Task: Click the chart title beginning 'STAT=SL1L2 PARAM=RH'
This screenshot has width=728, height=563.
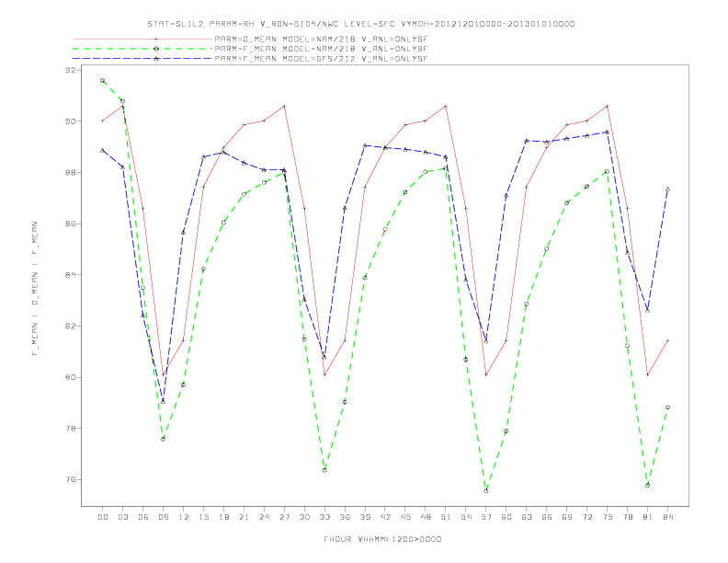Action: pyautogui.click(x=360, y=24)
